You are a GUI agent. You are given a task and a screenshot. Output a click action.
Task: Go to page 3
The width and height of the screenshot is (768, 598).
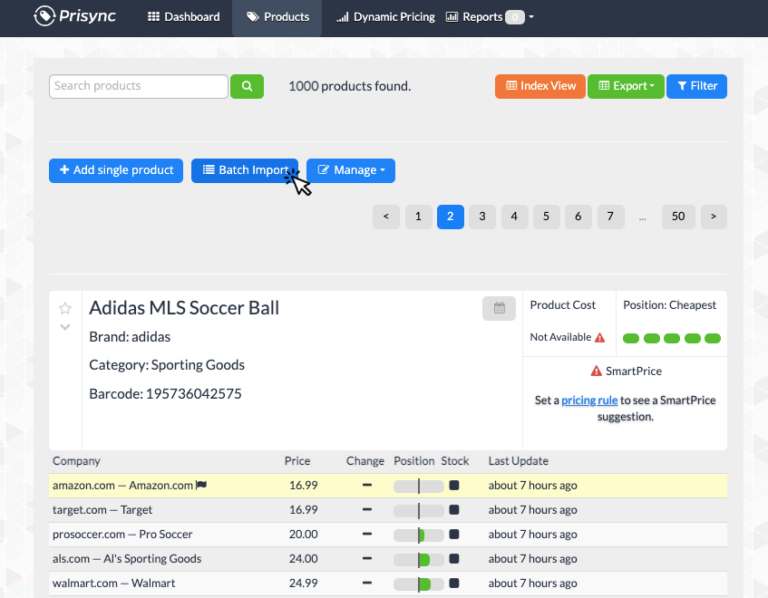[482, 216]
